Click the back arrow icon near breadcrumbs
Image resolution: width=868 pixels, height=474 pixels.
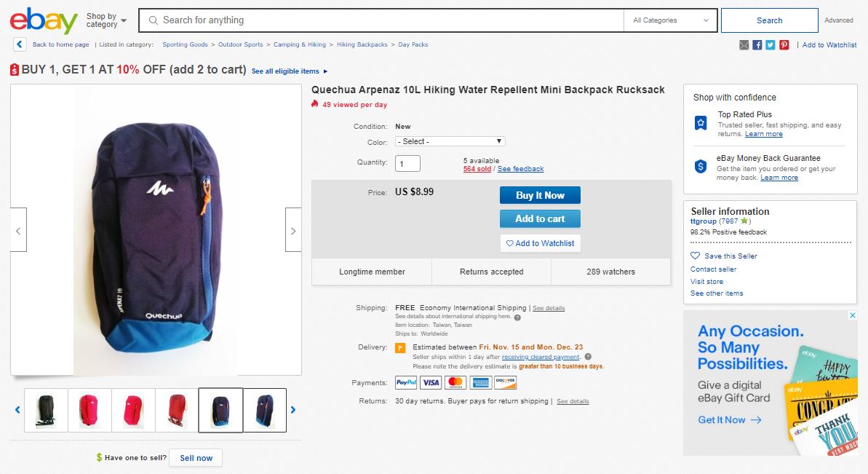click(20, 44)
